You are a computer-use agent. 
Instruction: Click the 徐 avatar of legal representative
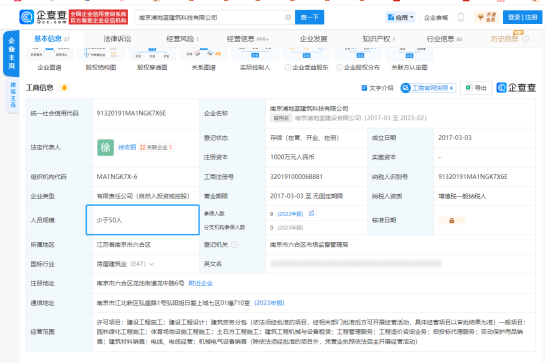click(105, 147)
